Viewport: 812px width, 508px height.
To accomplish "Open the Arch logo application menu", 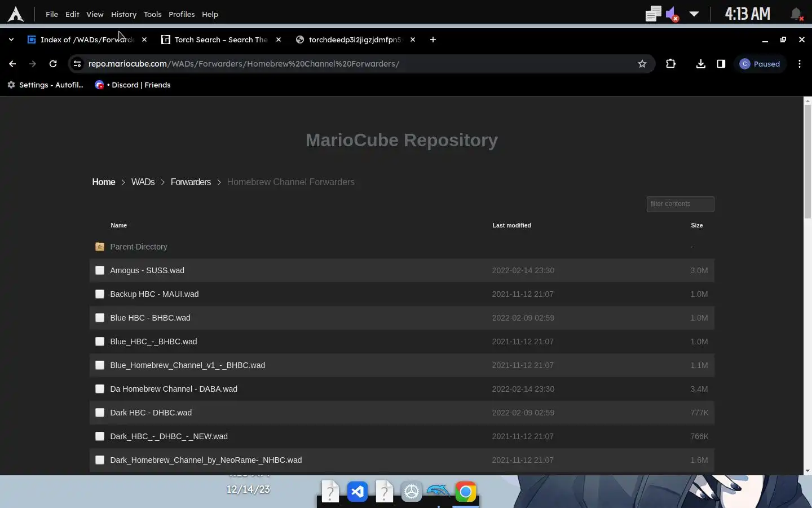I will click(x=16, y=14).
